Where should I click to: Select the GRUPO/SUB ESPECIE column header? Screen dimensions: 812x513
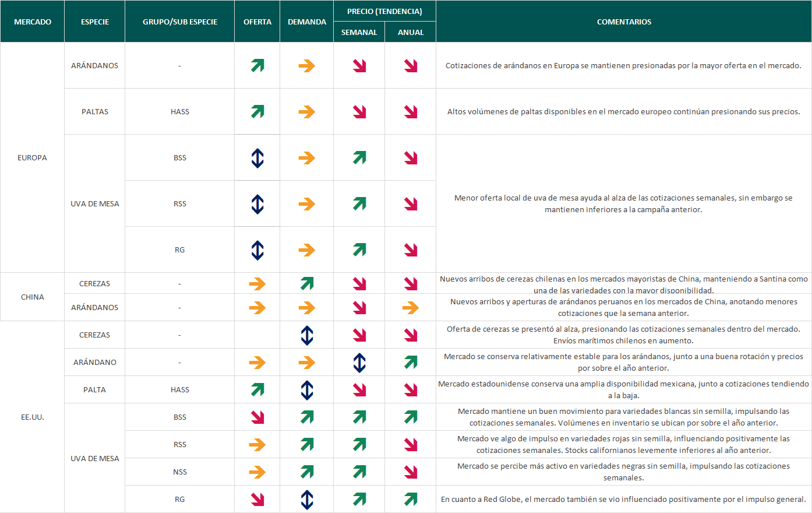[x=180, y=22]
